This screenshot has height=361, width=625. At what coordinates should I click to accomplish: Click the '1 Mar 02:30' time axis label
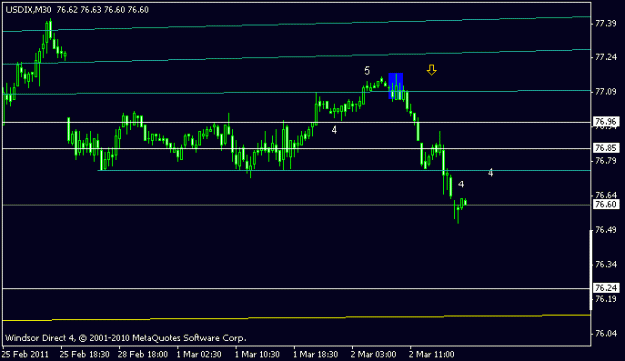199,354
